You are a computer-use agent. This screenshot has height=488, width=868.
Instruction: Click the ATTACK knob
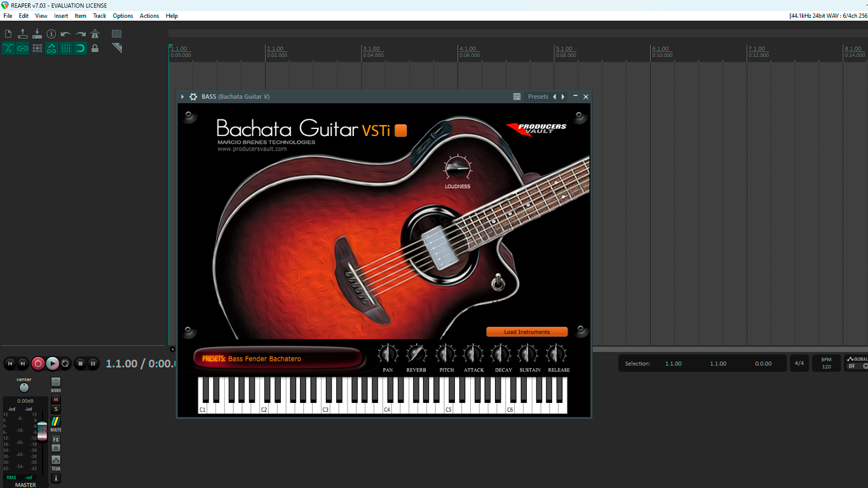[473, 354]
